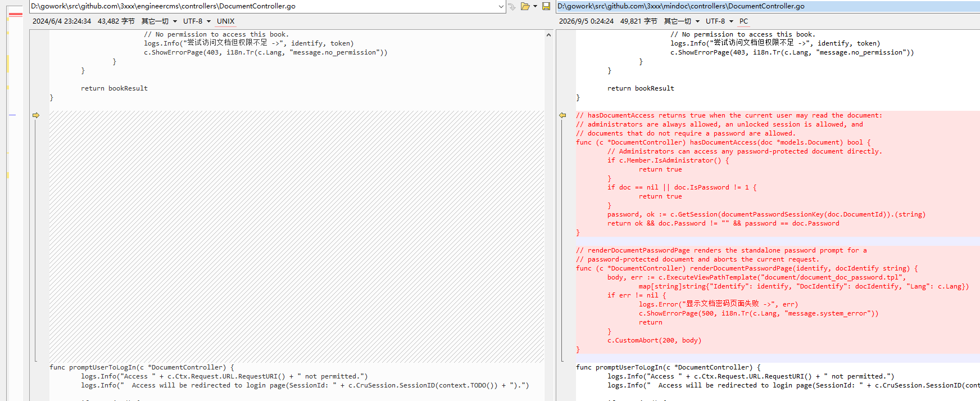Save the left file with the floppy icon

click(546, 6)
